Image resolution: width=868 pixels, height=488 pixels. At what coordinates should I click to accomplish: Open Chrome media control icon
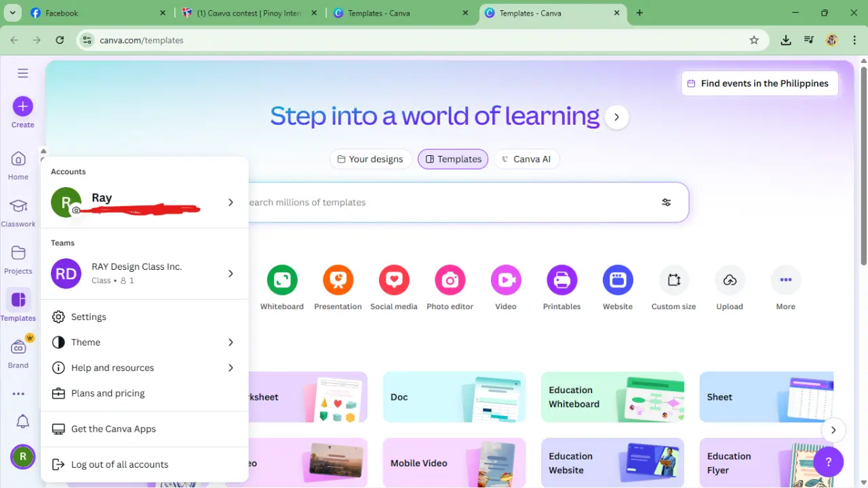click(x=808, y=40)
